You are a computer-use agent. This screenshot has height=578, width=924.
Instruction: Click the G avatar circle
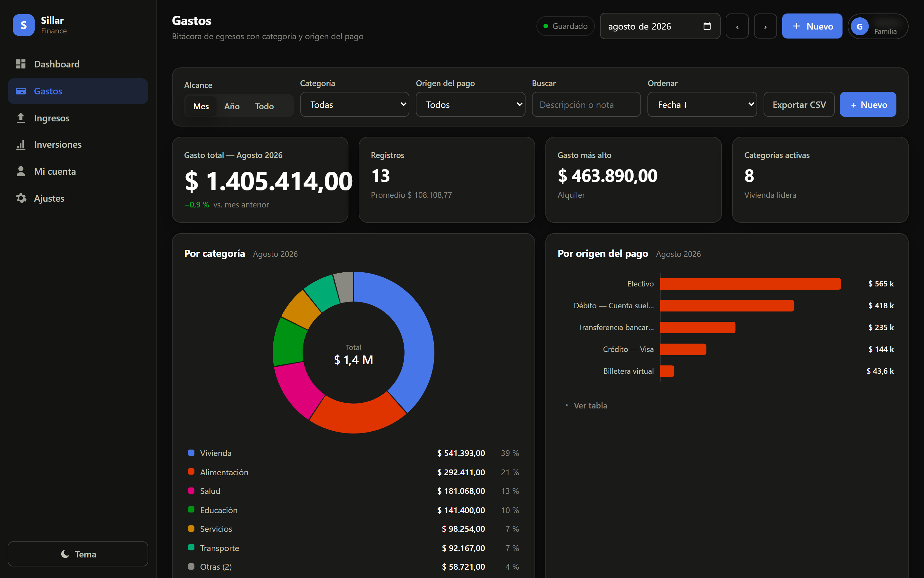pyautogui.click(x=860, y=26)
